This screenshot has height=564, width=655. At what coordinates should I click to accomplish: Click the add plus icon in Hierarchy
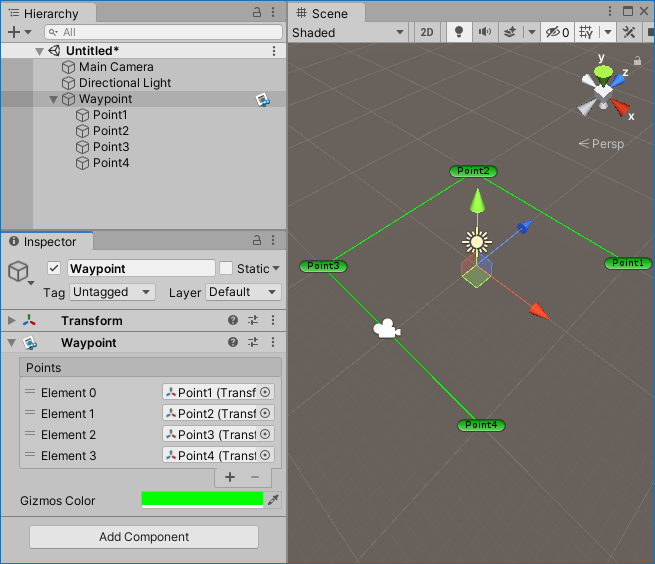(13, 32)
